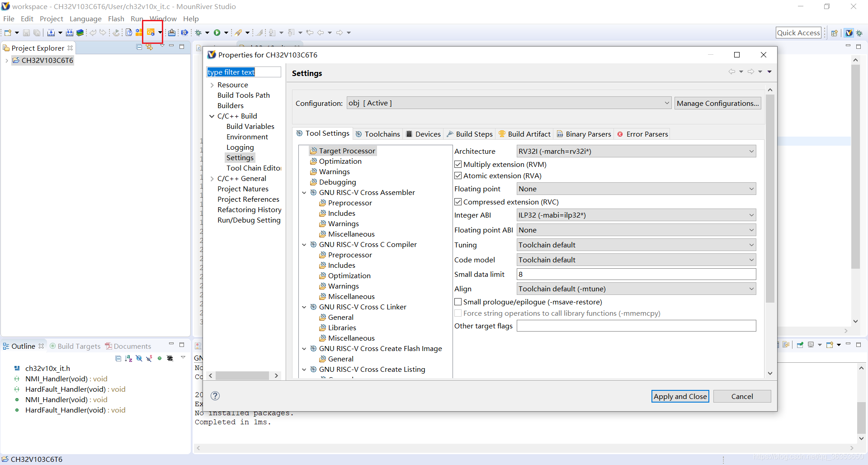868x465 pixels.
Task: Collapse the C/C++ Build tree node
Action: [212, 116]
